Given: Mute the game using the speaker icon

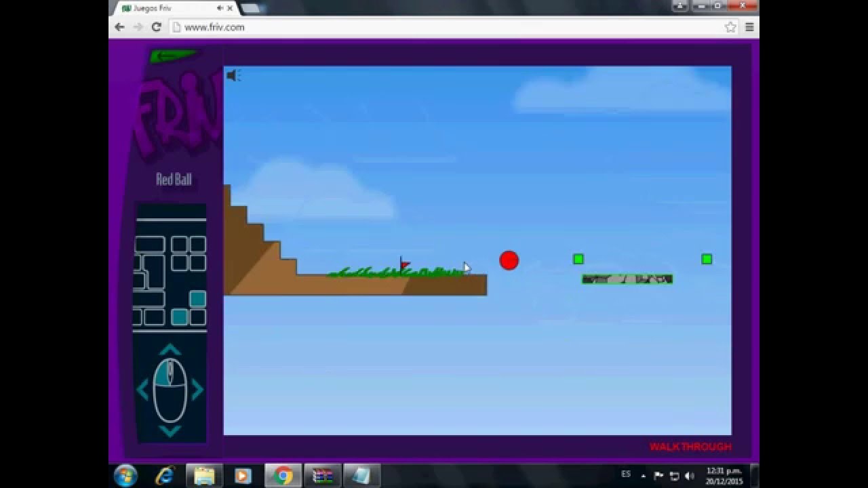Looking at the screenshot, I should click(233, 75).
